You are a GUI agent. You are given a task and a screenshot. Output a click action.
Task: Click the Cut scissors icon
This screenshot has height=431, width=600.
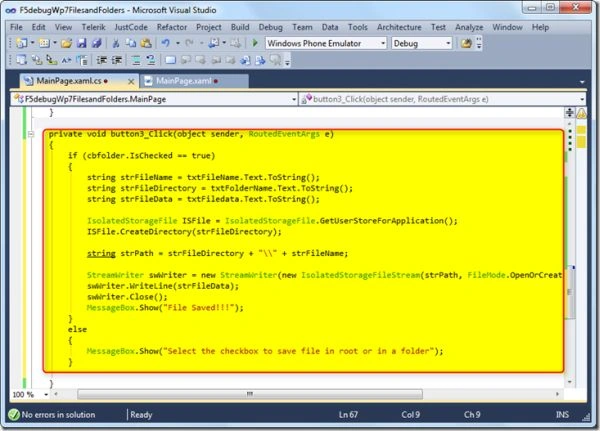(116, 43)
